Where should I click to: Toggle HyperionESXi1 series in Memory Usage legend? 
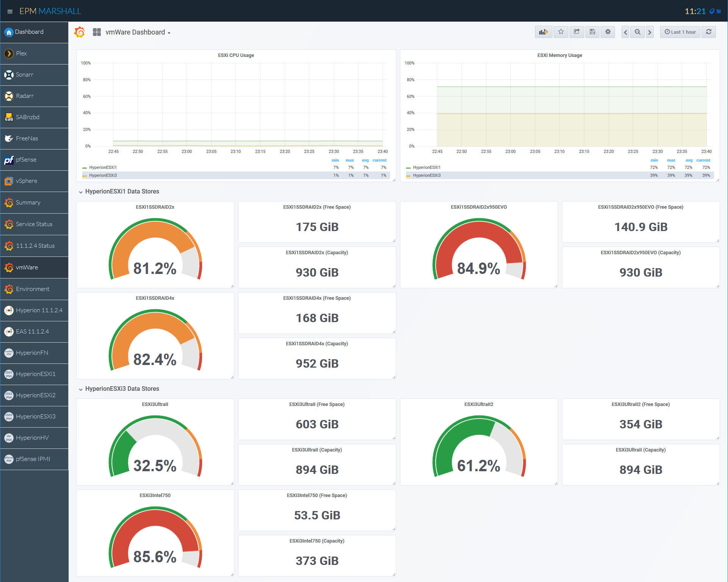427,167
